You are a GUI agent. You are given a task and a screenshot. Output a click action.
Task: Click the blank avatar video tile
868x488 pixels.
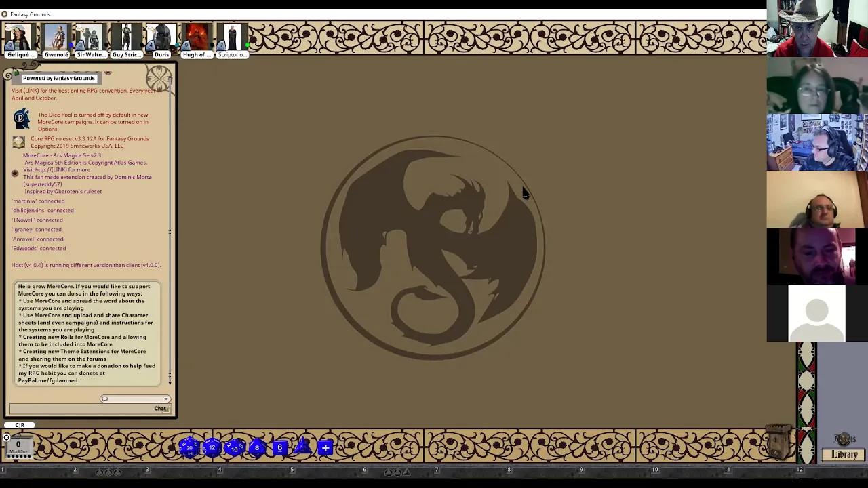(817, 313)
